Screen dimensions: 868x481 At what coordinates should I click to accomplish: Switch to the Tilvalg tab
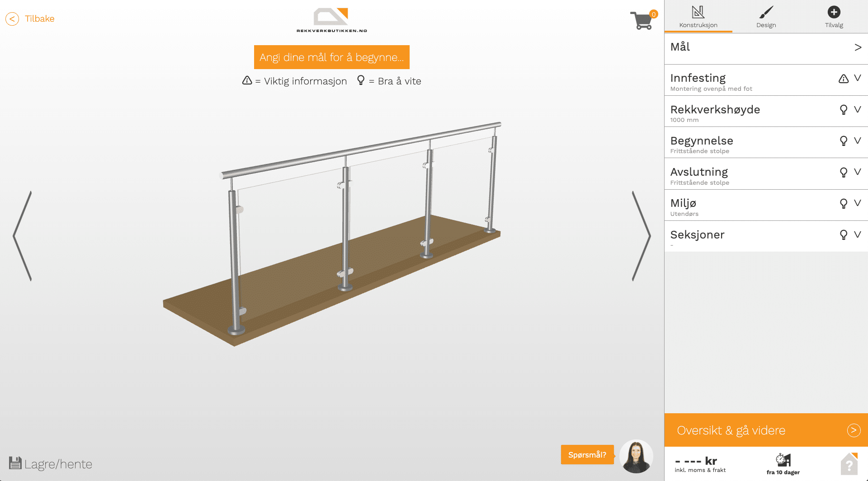tap(834, 17)
